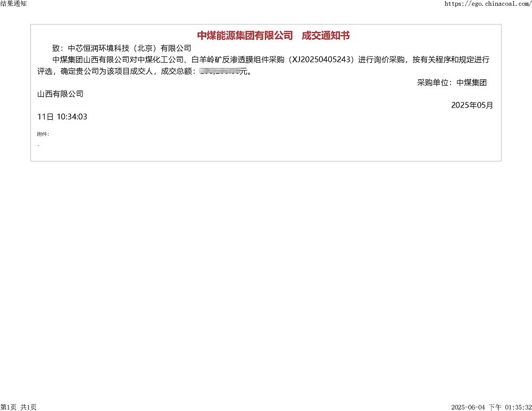Click the 结果通知 page header text
The width and height of the screenshot is (532, 411).
[14, 4]
